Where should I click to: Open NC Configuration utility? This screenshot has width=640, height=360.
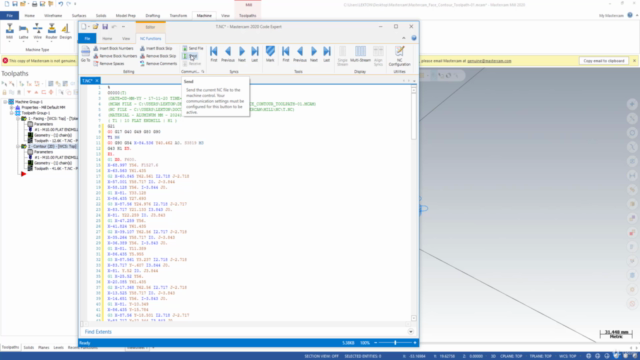[x=399, y=56]
